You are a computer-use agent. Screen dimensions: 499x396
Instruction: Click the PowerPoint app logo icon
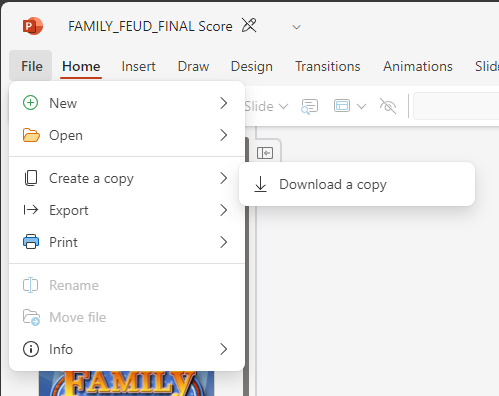[33, 26]
